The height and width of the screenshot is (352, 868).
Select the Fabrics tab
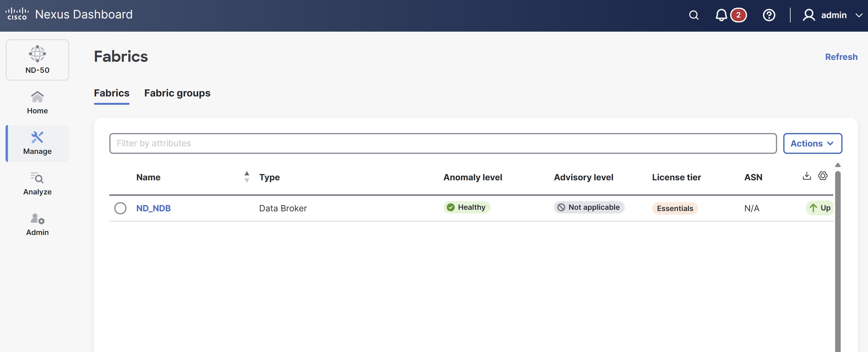[x=111, y=93]
